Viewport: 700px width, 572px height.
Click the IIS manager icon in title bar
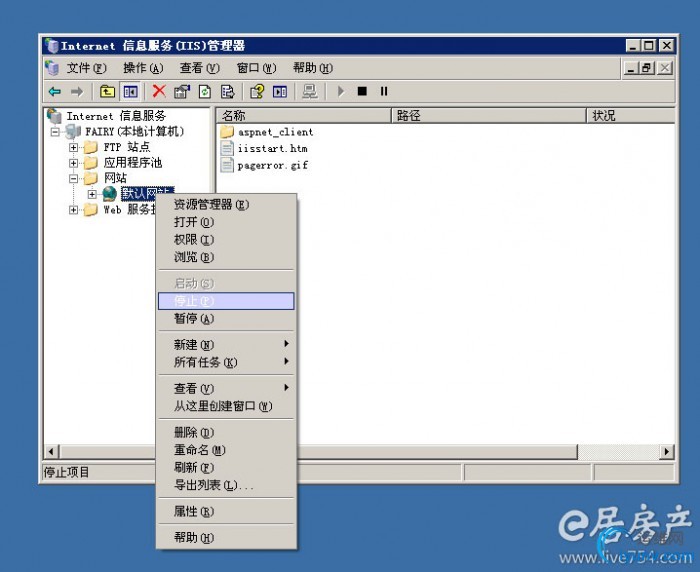click(52, 46)
